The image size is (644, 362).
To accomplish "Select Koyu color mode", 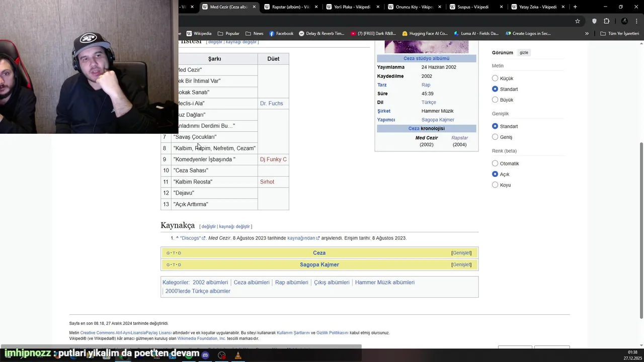I will click(495, 185).
